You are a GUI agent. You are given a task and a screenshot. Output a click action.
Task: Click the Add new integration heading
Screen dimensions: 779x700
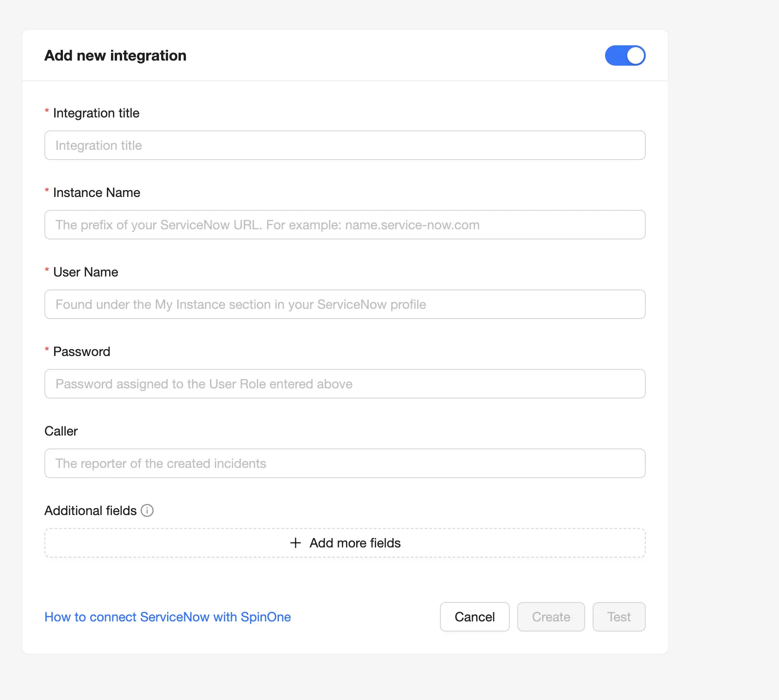tap(115, 55)
